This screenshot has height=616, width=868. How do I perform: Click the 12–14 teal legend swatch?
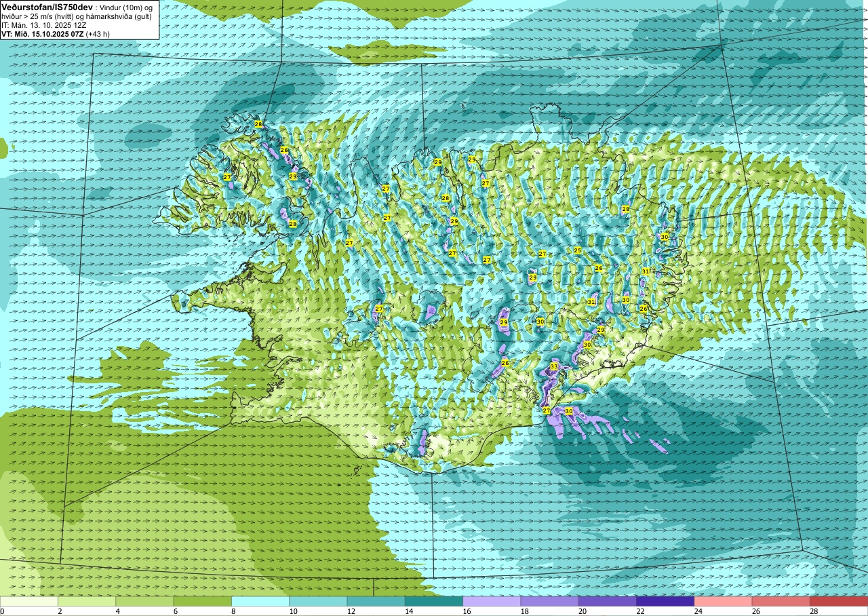point(376,601)
